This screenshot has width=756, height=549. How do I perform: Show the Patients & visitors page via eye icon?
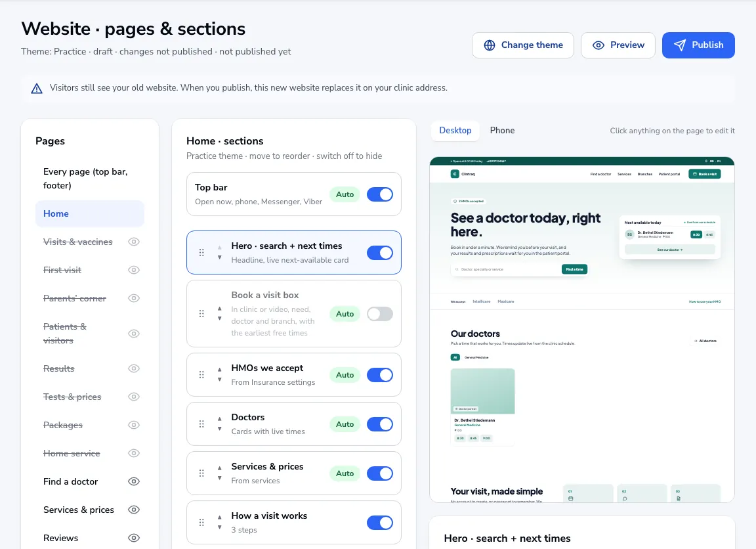pos(134,334)
